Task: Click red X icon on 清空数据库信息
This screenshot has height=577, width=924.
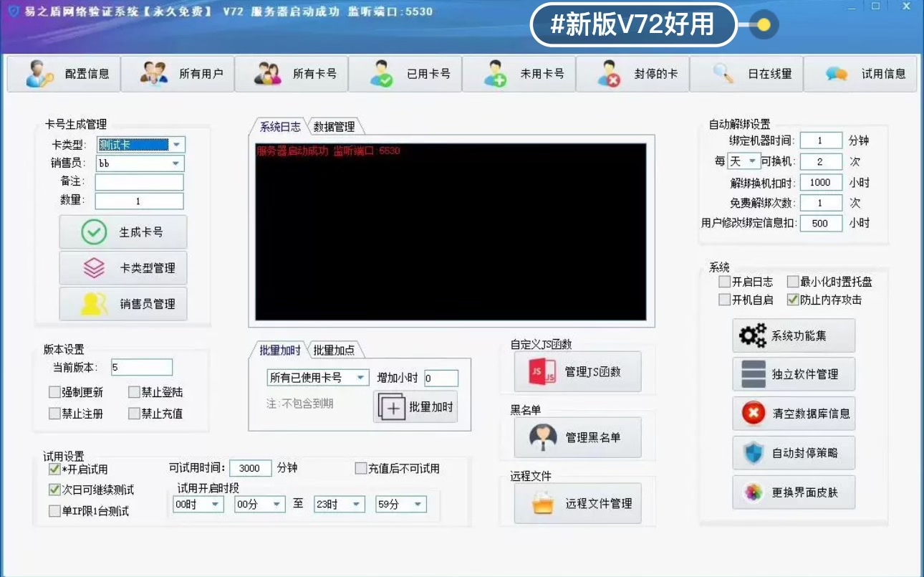Action: 754,413
